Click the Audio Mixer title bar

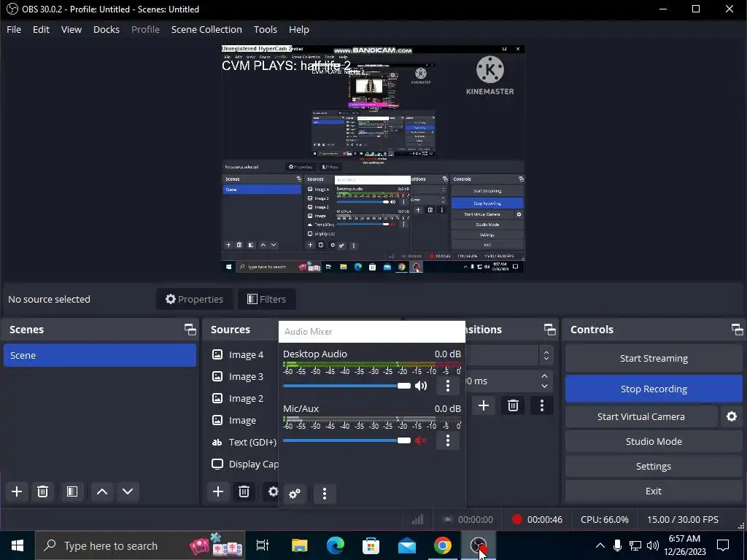[371, 332]
